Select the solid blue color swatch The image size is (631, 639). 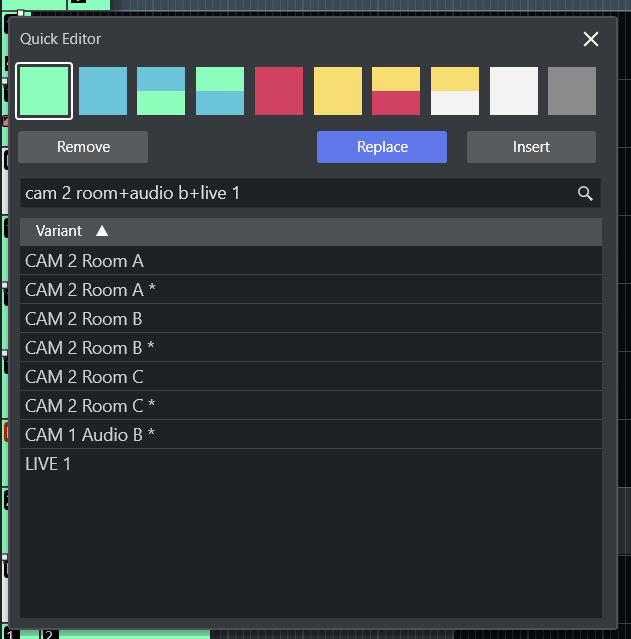coord(103,91)
